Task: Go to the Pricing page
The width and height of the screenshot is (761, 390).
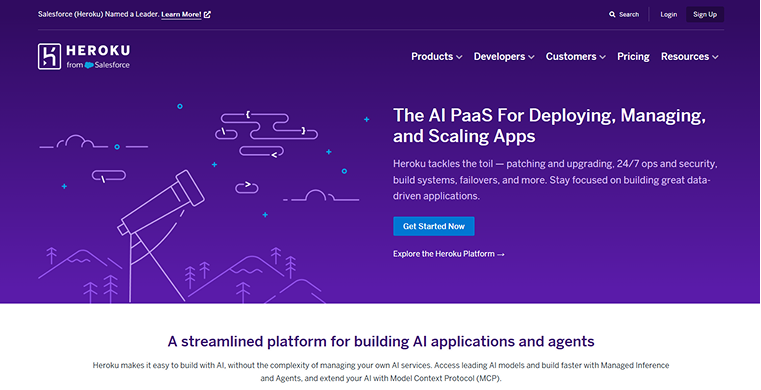Action: [633, 57]
